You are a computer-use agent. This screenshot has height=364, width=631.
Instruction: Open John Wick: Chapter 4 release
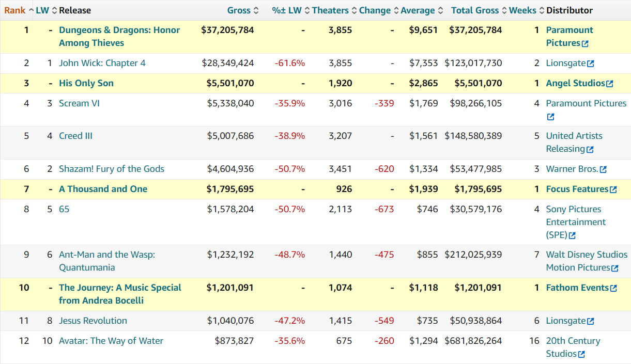(102, 63)
